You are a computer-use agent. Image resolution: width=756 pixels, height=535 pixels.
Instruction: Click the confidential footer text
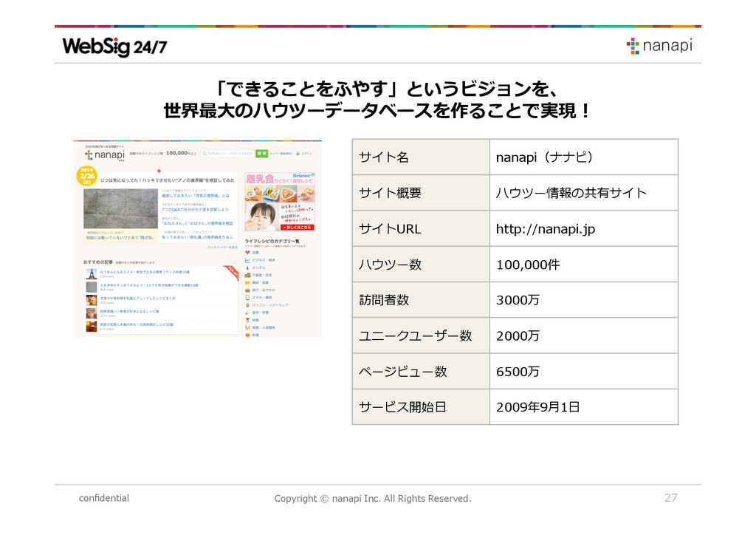coord(103,498)
